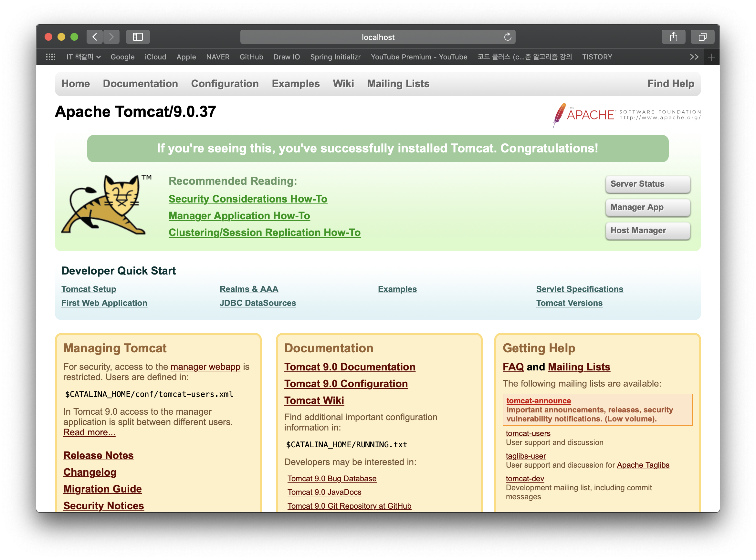Click the Safari back arrow button

95,36
